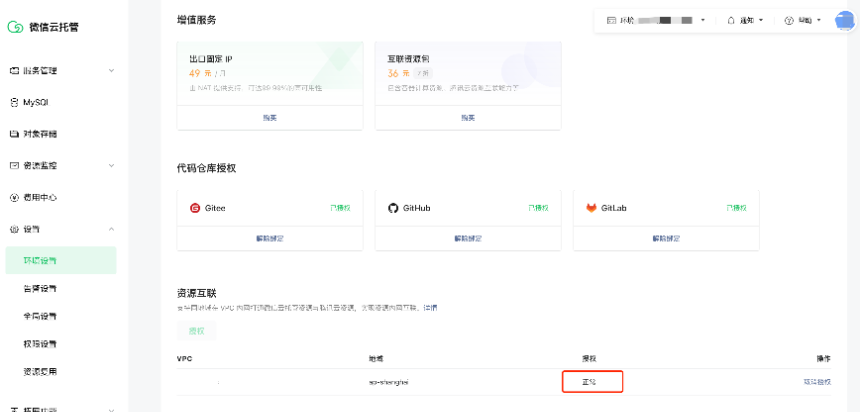The image size is (860, 412).
Task: Open the user avatar menu
Action: click(x=845, y=20)
